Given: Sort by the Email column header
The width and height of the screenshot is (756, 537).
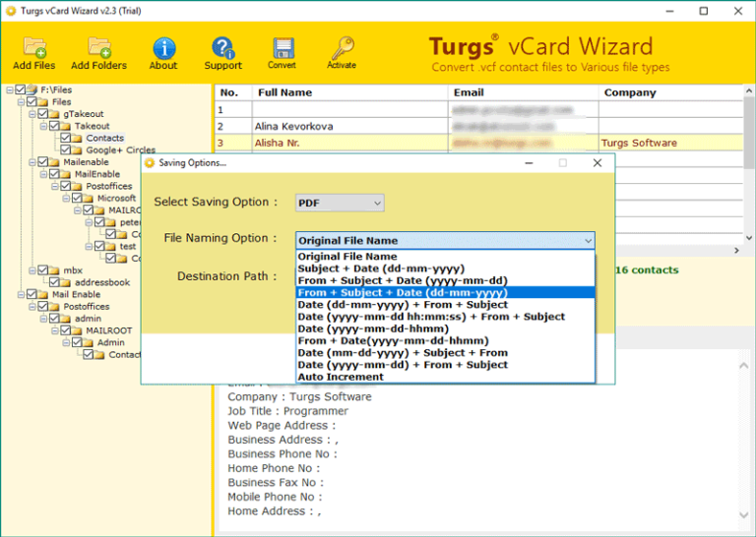Looking at the screenshot, I should [x=524, y=92].
